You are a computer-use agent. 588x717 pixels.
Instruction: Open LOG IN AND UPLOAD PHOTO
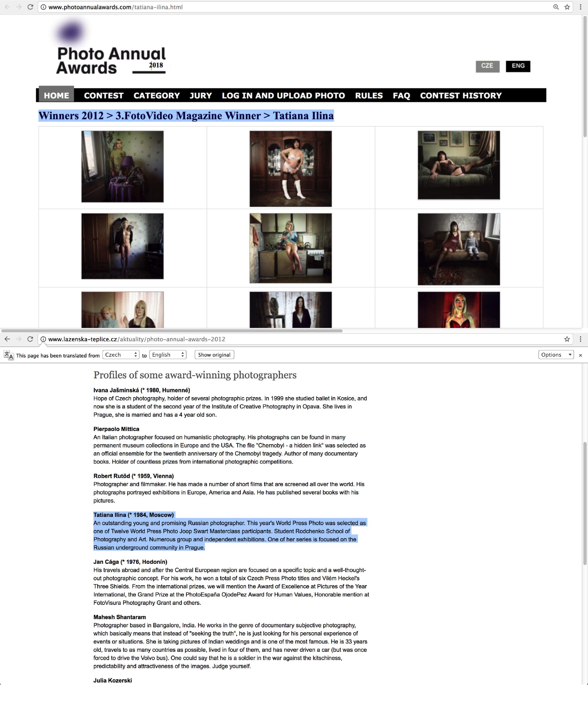point(283,96)
